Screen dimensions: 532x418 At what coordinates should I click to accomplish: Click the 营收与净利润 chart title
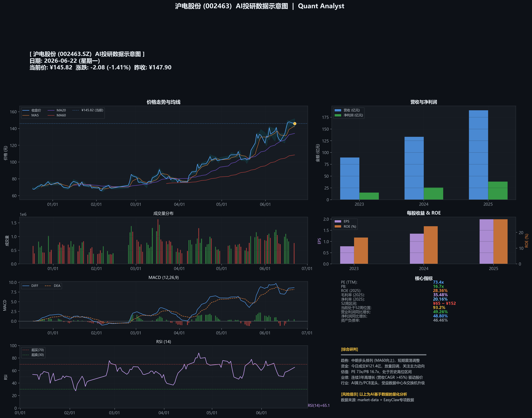pyautogui.click(x=423, y=102)
